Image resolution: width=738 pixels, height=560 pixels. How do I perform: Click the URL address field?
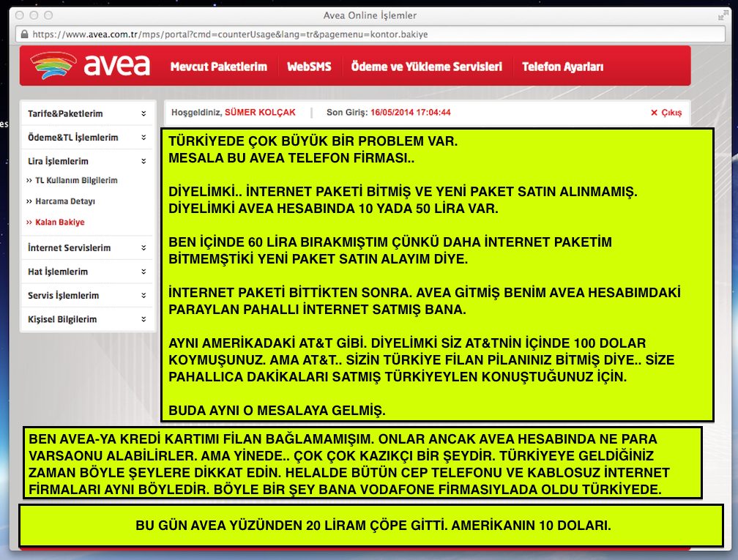point(372,34)
